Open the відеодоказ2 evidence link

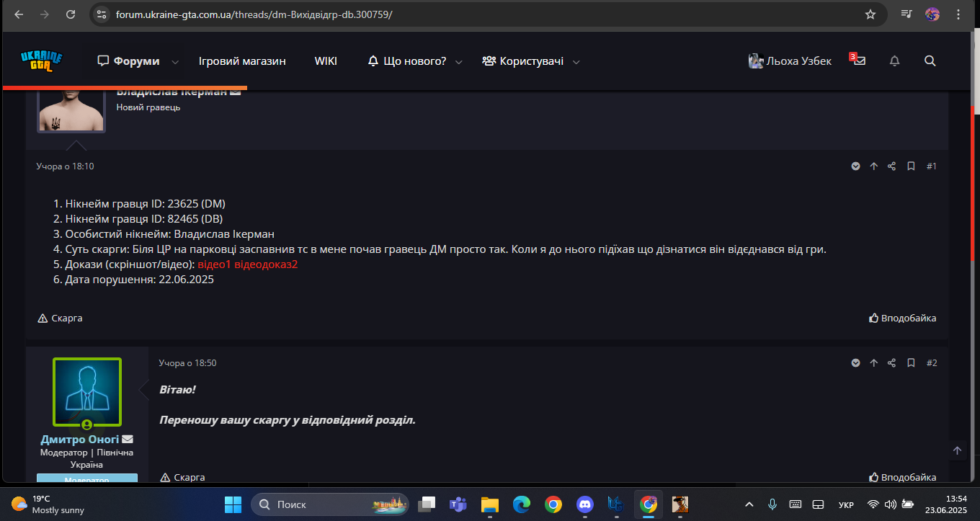coord(267,264)
